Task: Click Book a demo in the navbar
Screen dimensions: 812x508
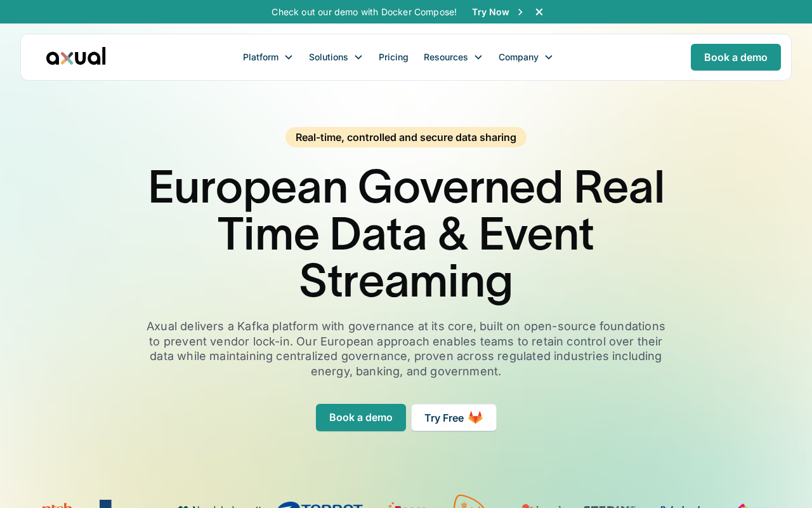Action: click(736, 57)
